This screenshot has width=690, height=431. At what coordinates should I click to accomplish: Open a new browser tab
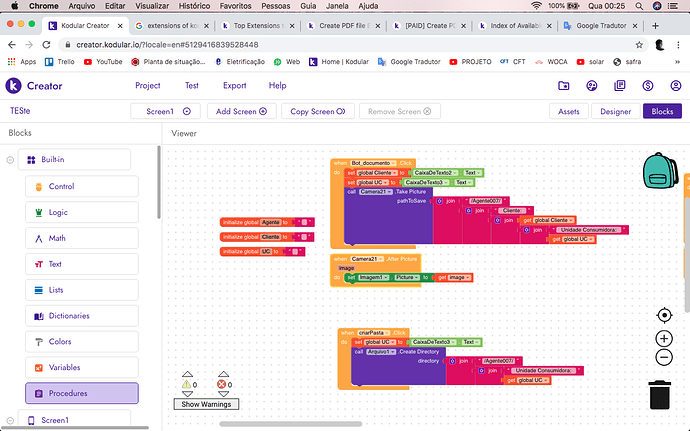(655, 26)
